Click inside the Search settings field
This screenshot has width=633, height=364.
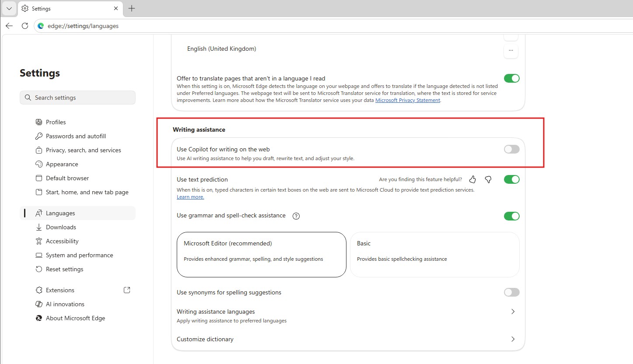77,97
